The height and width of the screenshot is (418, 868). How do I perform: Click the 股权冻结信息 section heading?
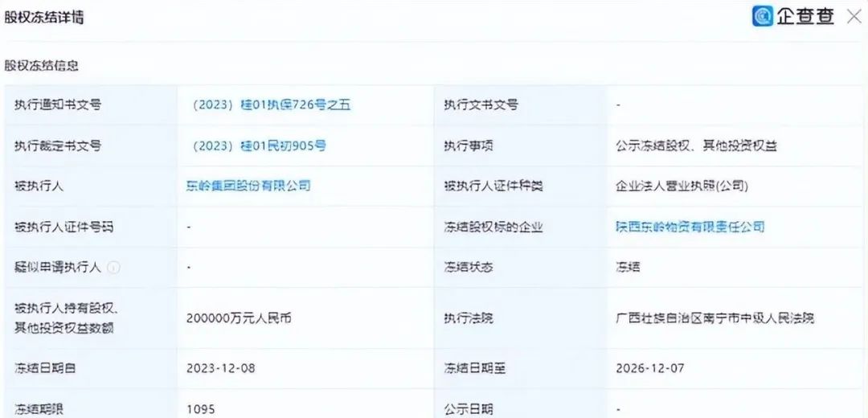(x=42, y=65)
